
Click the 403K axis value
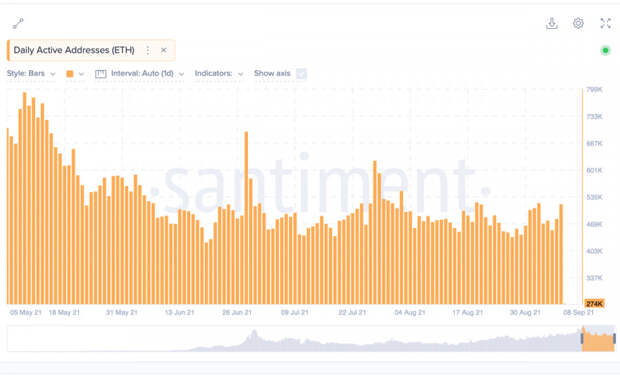pyautogui.click(x=594, y=251)
